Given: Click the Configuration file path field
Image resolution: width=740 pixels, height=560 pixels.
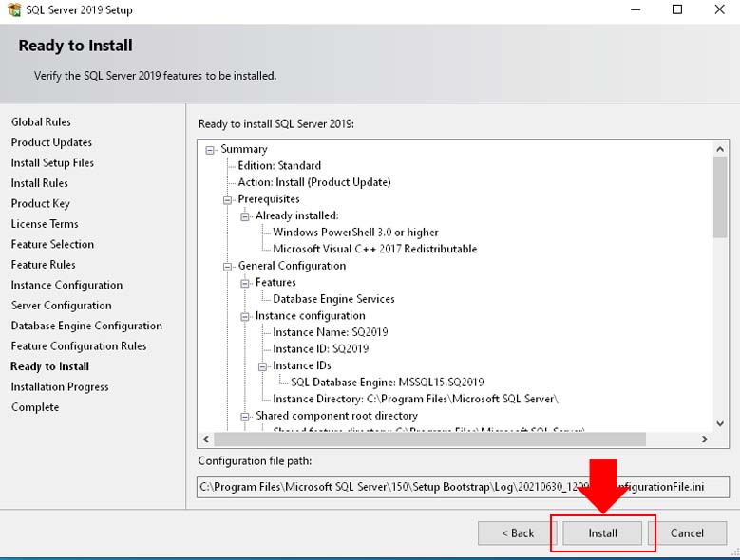Looking at the screenshot, I should coord(463,487).
